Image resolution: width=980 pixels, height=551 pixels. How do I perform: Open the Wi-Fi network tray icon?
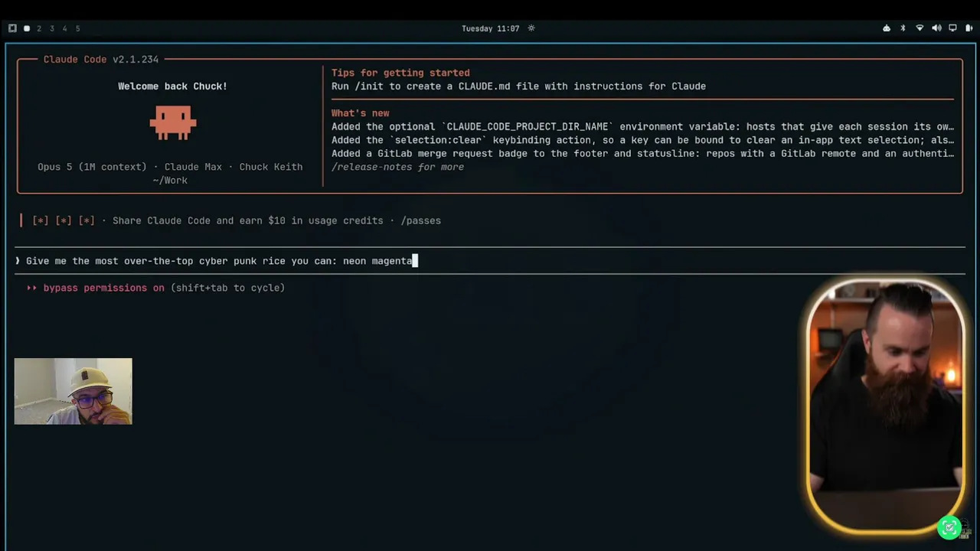click(920, 28)
